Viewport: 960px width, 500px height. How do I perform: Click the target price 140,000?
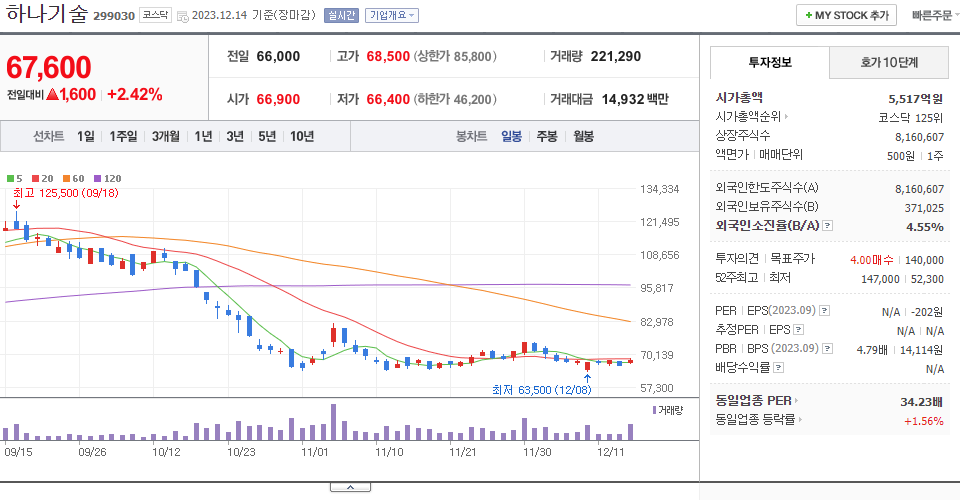pyautogui.click(x=924, y=260)
